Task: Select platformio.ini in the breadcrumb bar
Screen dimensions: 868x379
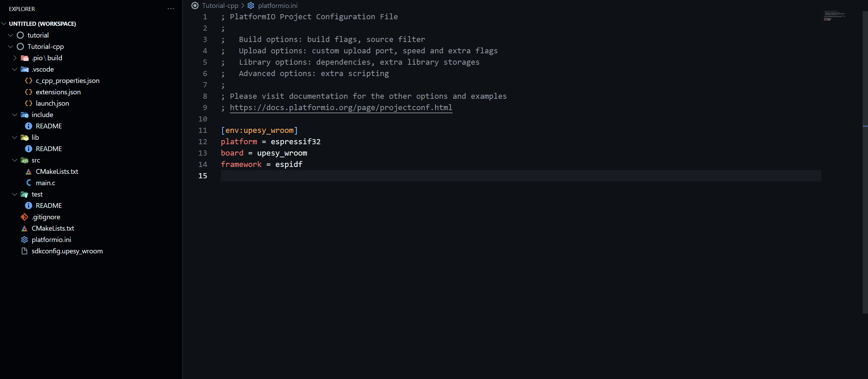Action: click(278, 6)
